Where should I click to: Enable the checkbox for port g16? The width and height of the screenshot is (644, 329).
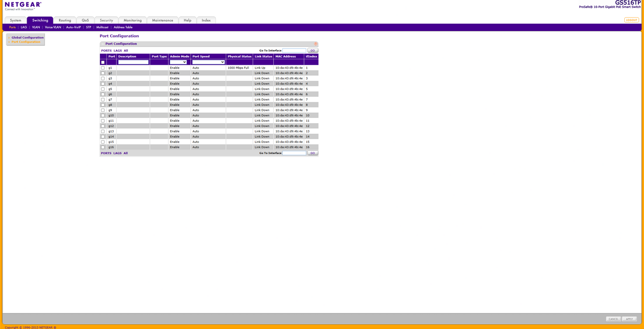click(103, 147)
